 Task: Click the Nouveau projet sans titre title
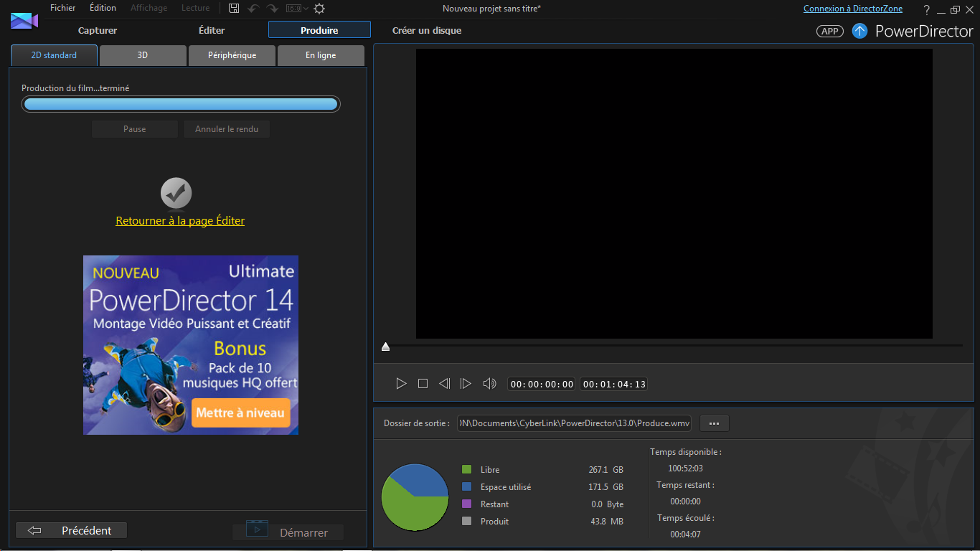tap(491, 9)
